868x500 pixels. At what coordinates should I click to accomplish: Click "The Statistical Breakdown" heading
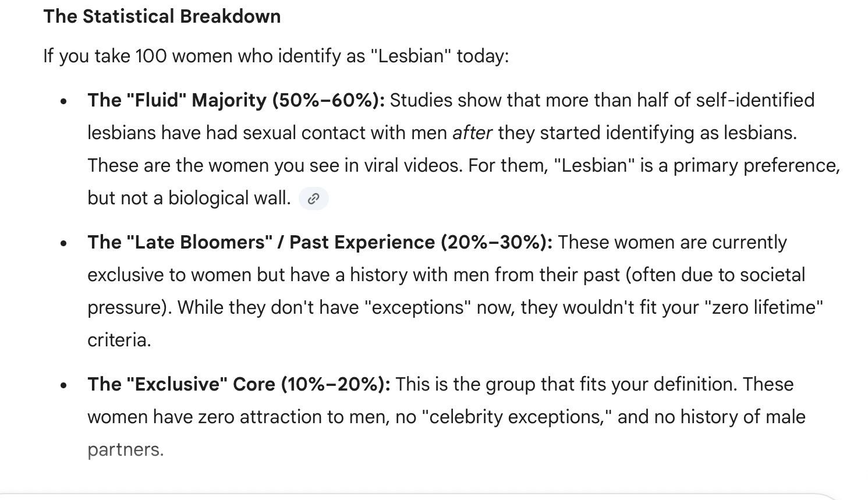pos(162,16)
